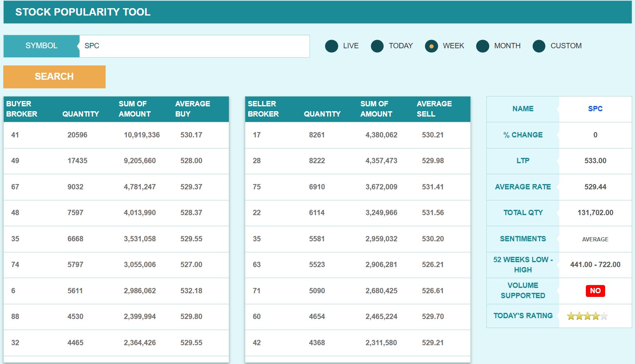The width and height of the screenshot is (635, 364).
Task: Click the AVERAGE BUY column header
Action: tap(192, 109)
